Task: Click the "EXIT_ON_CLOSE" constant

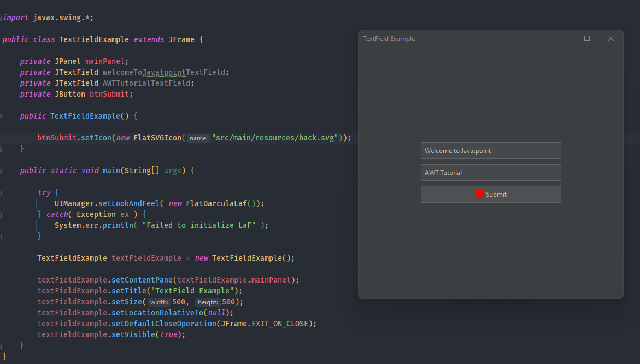Action: point(280,324)
